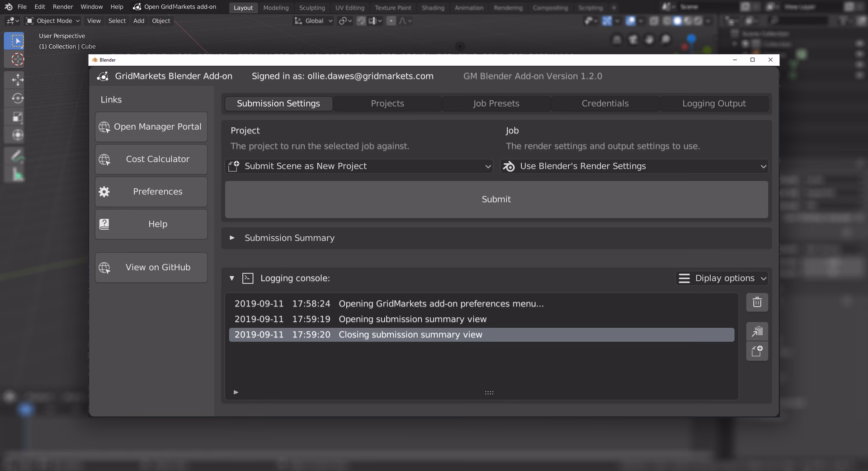Open object type visibility popover
The height and width of the screenshot is (471, 868).
coord(590,21)
